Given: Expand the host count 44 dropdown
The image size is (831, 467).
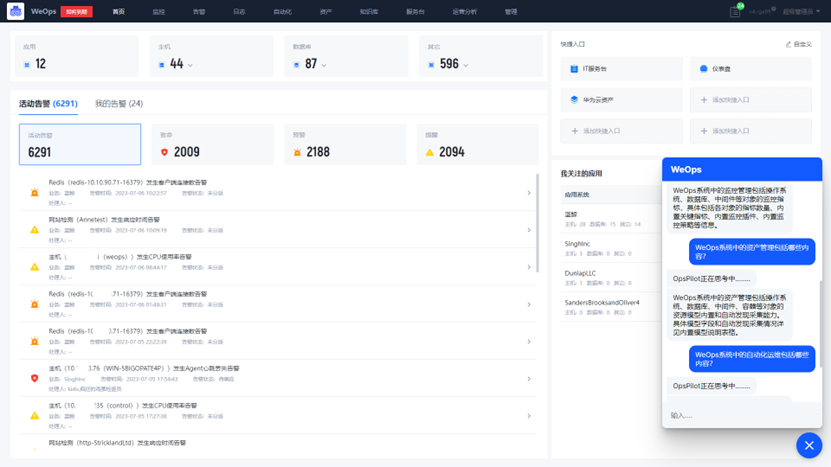Looking at the screenshot, I should [x=190, y=65].
